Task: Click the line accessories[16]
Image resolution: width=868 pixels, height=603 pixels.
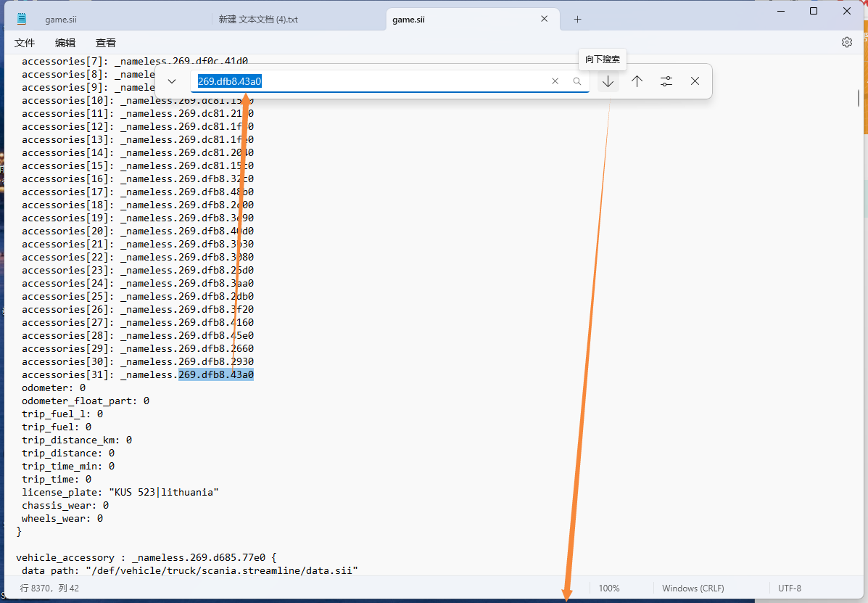Action: (x=137, y=179)
